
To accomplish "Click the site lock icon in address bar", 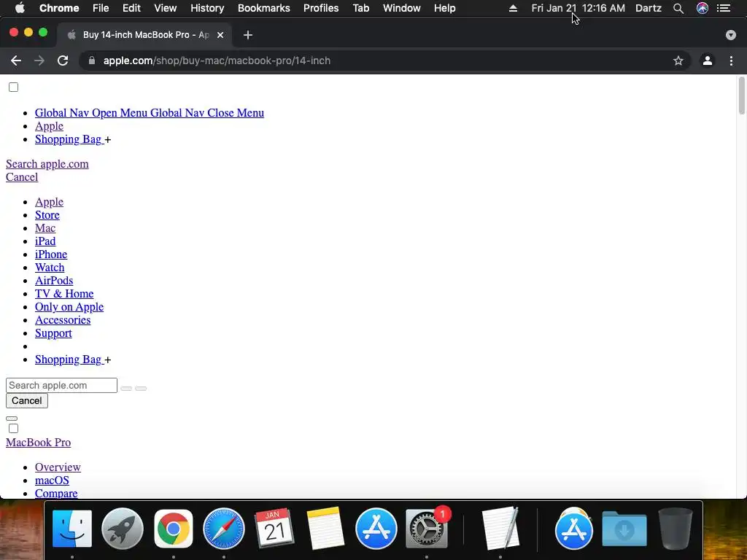I will pyautogui.click(x=92, y=61).
